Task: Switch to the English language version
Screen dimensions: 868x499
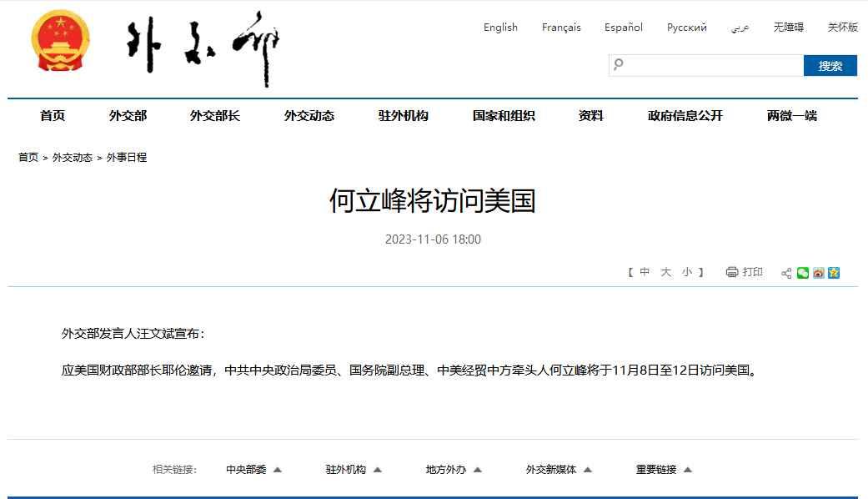Action: point(500,28)
